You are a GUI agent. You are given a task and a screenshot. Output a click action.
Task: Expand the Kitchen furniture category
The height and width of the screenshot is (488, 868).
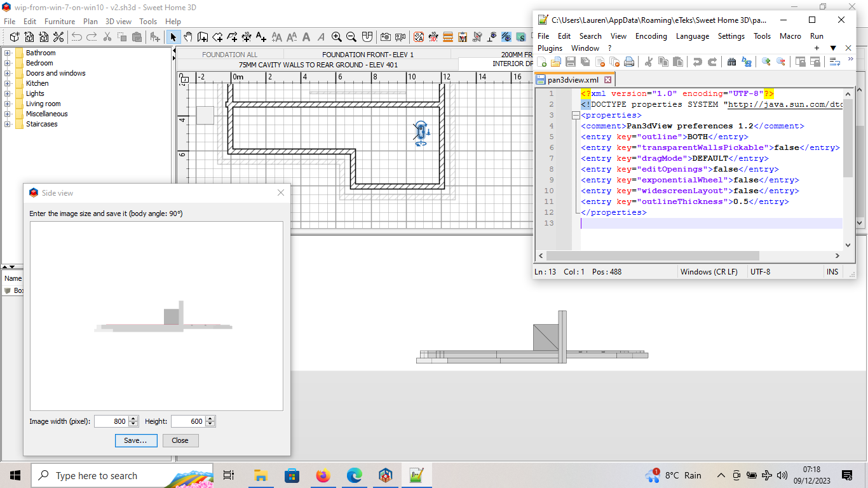(x=8, y=83)
